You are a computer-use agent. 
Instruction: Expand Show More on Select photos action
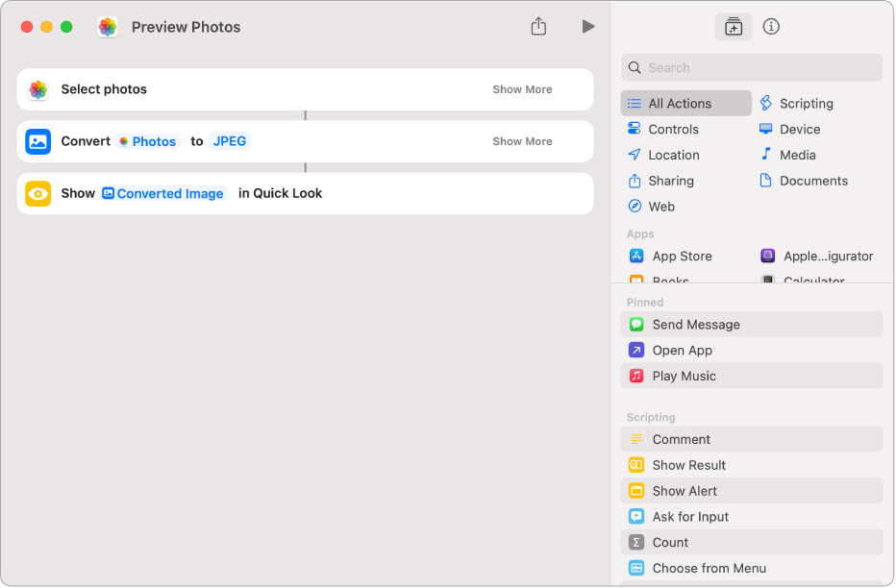(522, 89)
